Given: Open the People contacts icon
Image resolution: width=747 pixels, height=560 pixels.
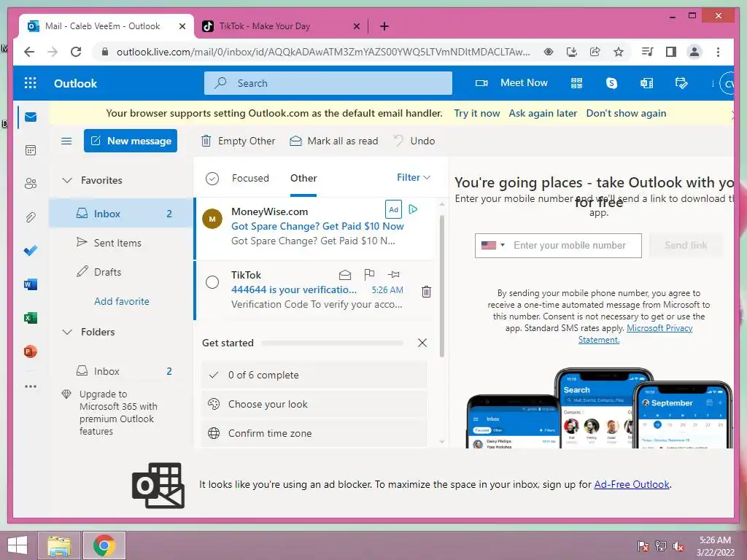Looking at the screenshot, I should (x=31, y=183).
